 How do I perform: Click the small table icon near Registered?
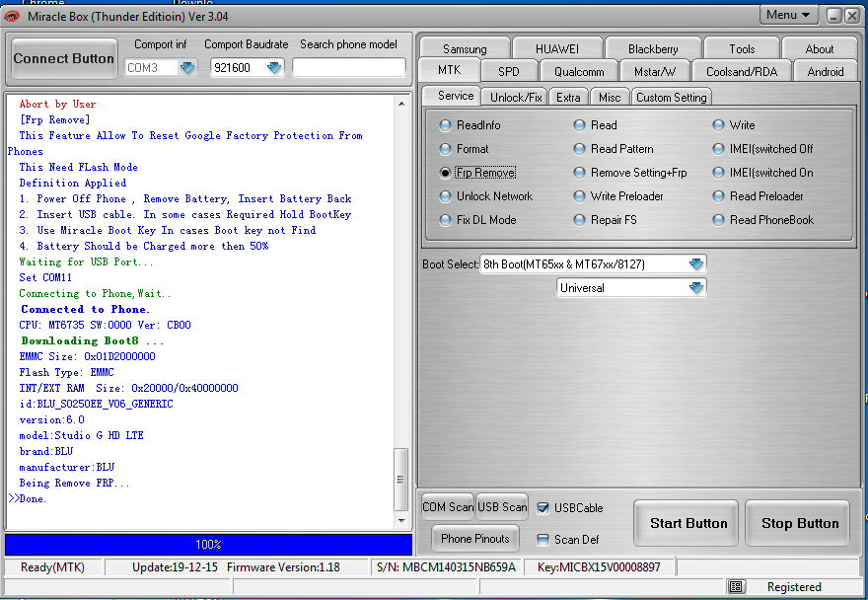click(x=736, y=587)
